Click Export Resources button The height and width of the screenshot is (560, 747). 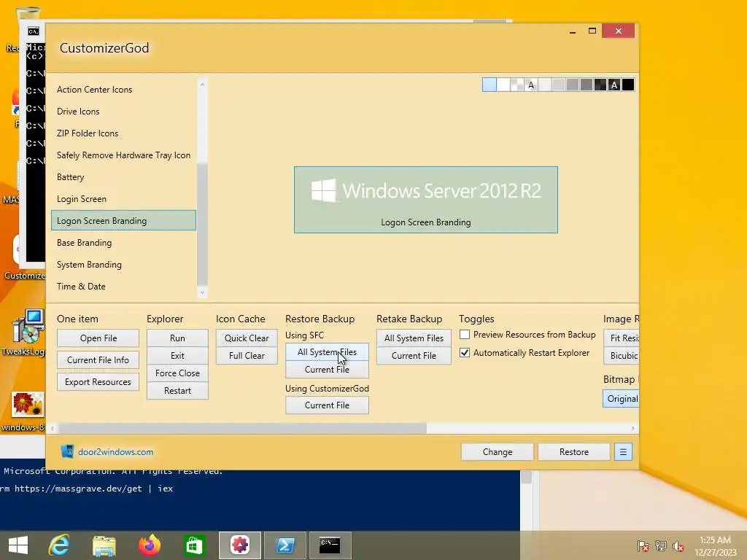98,382
